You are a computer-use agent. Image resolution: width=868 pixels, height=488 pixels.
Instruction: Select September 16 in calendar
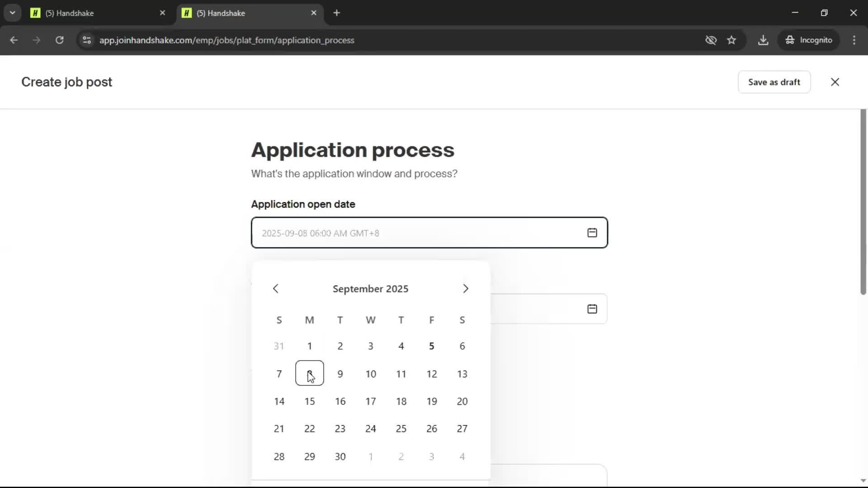tap(340, 401)
